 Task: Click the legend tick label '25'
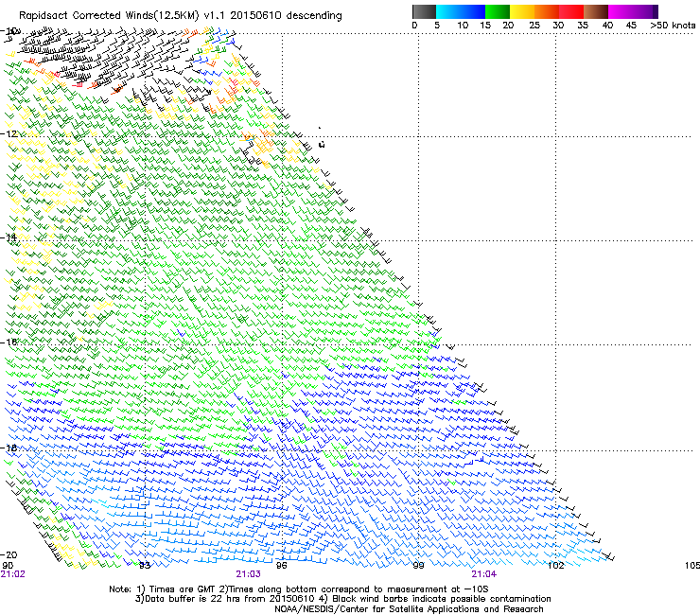(x=534, y=26)
